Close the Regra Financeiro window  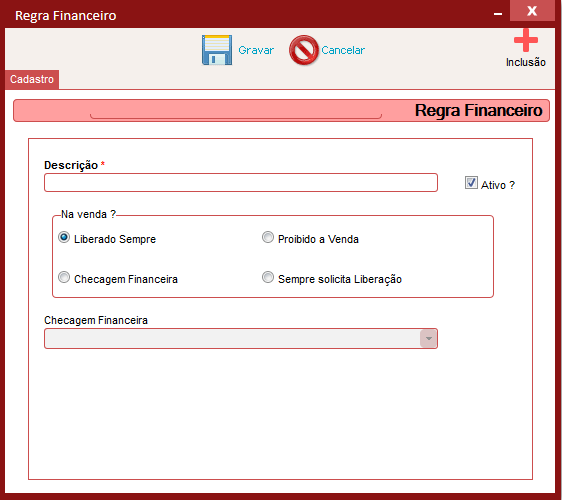[x=532, y=11]
